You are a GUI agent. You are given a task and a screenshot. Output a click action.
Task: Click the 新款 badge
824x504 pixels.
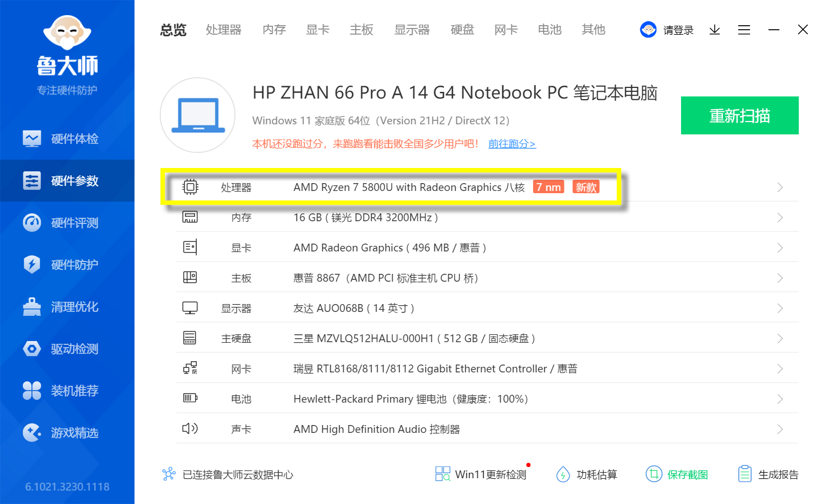coord(586,187)
